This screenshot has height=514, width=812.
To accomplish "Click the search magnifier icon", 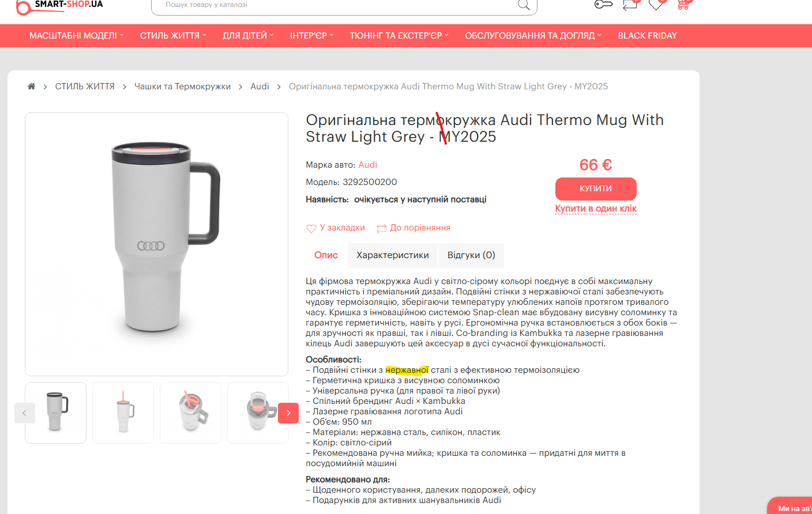I will click(523, 5).
